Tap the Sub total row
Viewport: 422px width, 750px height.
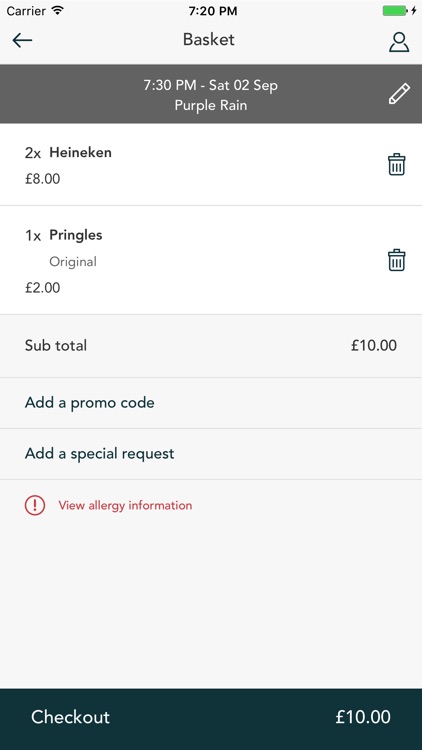click(211, 346)
